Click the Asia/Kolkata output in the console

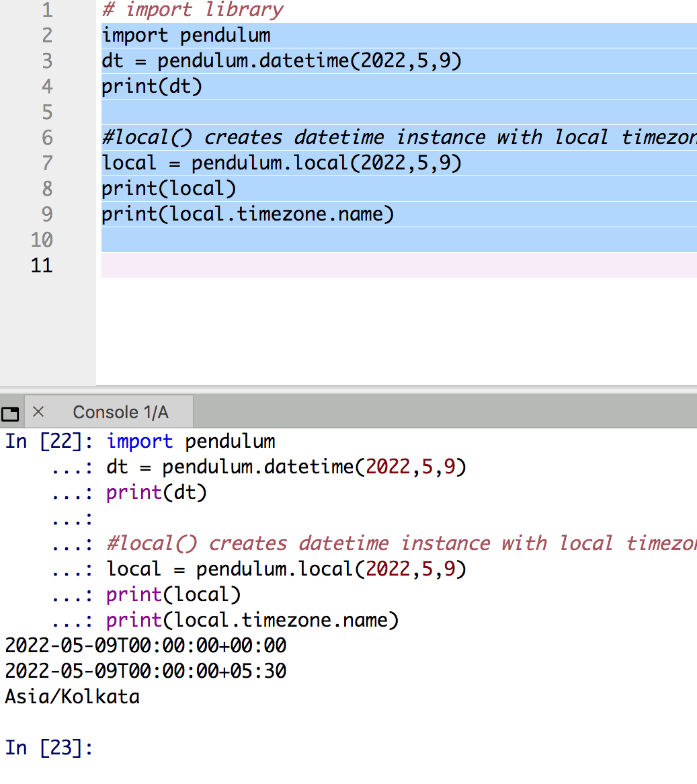[73, 697]
